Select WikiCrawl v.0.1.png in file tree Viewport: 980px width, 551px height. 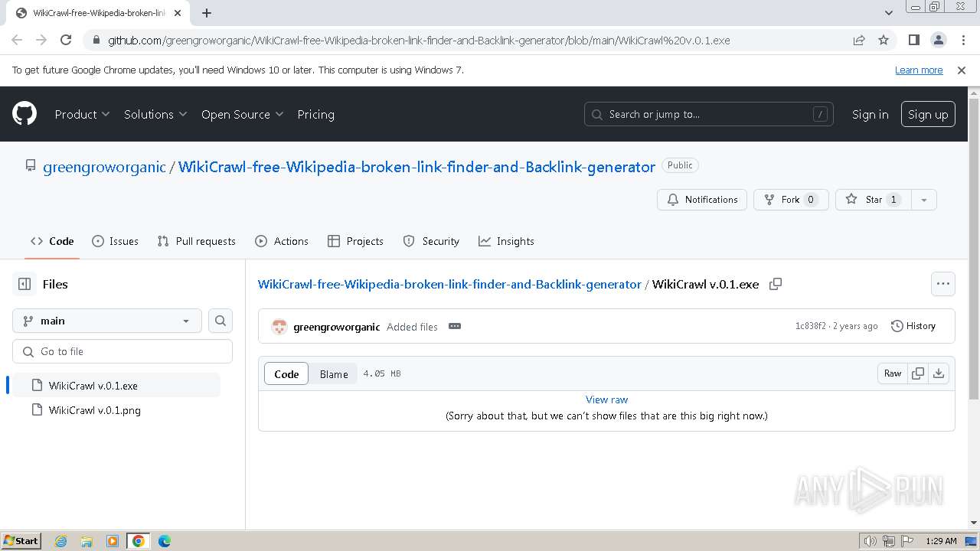(116, 410)
